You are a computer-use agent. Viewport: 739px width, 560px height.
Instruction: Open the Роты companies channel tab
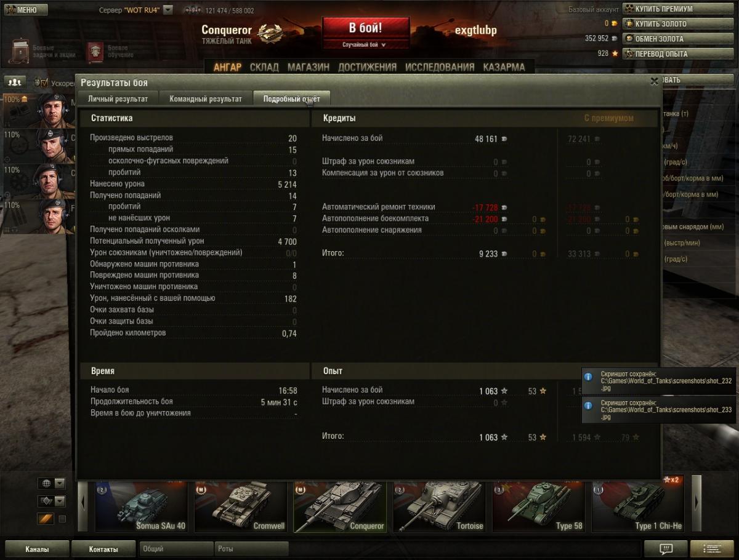(x=251, y=549)
